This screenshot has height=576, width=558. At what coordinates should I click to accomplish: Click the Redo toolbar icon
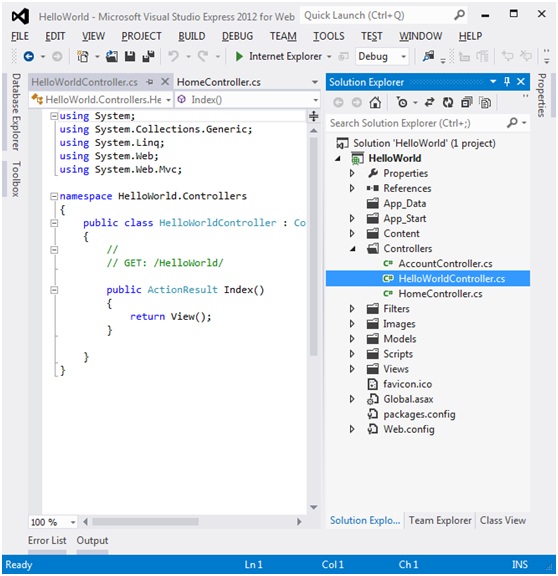click(x=203, y=57)
